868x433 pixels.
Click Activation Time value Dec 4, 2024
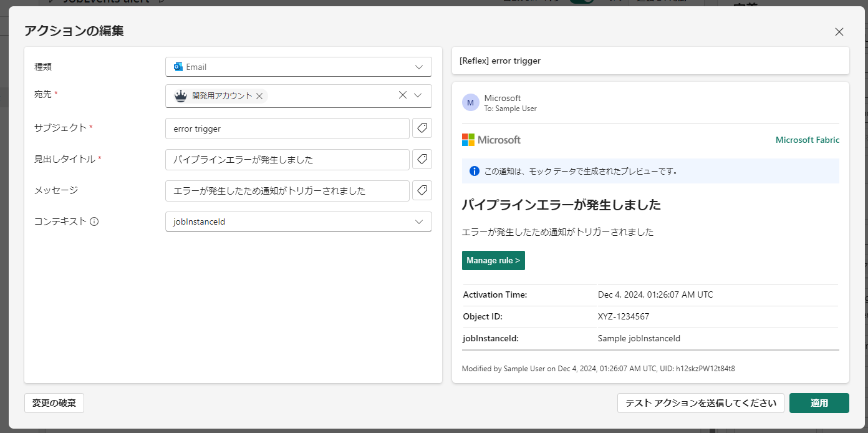[655, 294]
